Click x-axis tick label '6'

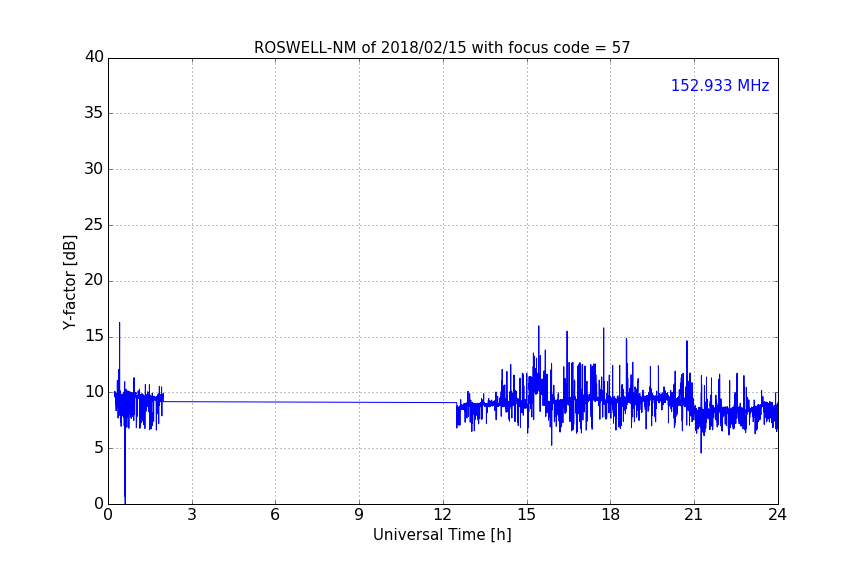[x=275, y=515]
